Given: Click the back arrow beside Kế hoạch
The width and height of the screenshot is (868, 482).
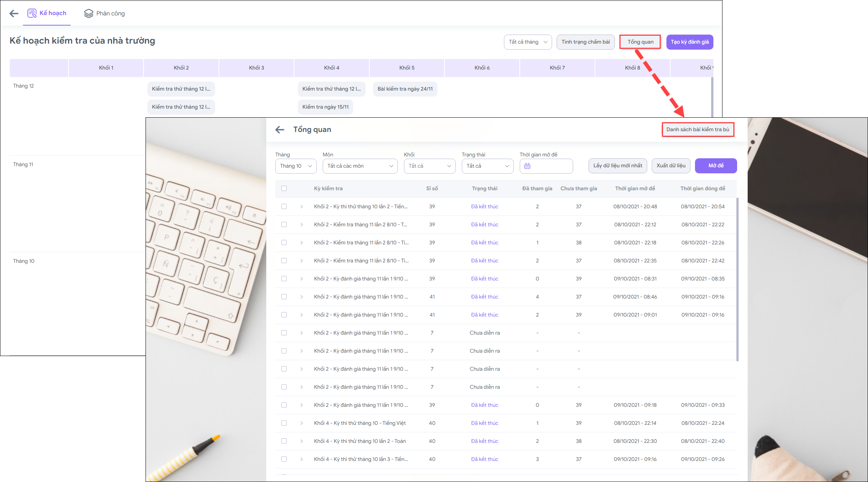Looking at the screenshot, I should click(14, 14).
